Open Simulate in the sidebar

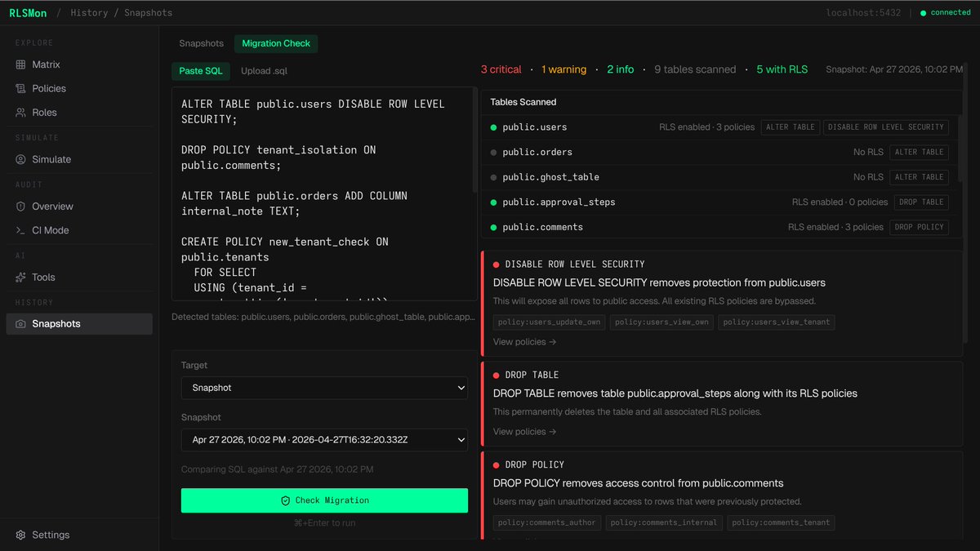79,159
